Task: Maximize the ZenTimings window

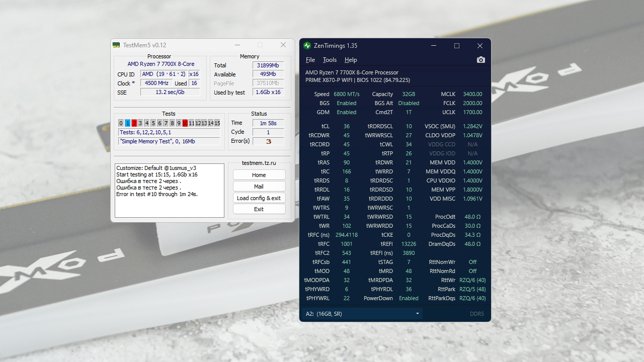Action: pyautogui.click(x=457, y=46)
